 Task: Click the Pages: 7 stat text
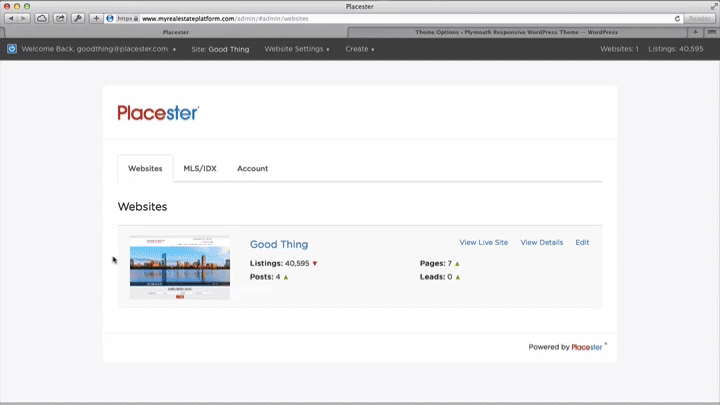(x=436, y=264)
